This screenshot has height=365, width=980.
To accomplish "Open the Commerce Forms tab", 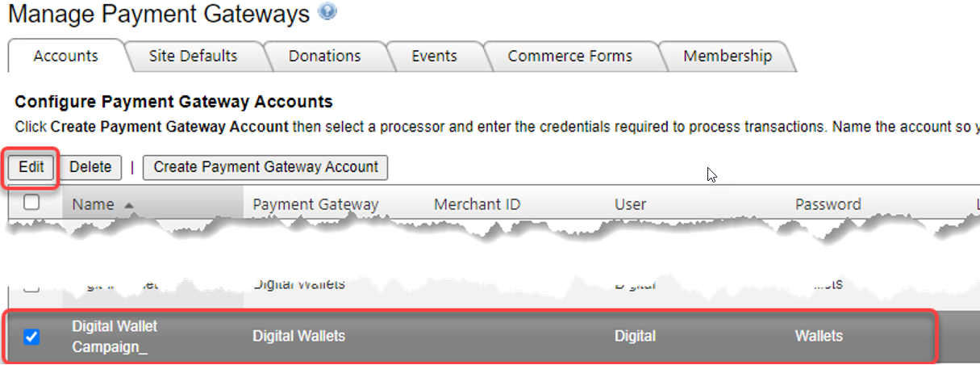I will pyautogui.click(x=569, y=56).
